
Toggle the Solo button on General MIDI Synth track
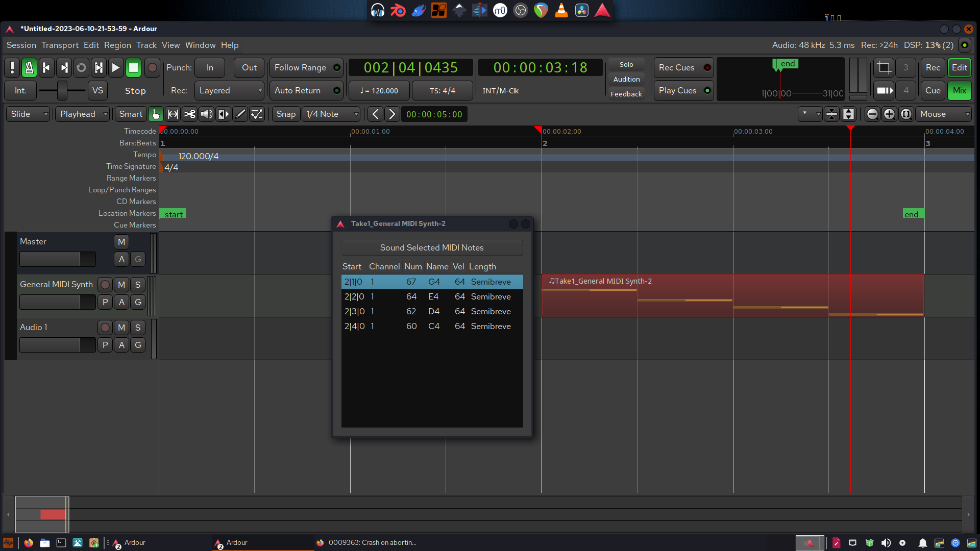[137, 284]
